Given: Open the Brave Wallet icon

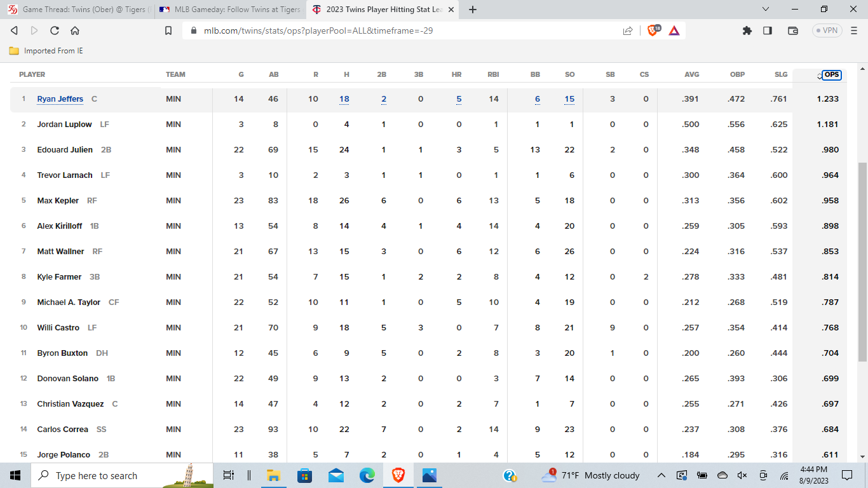Looking at the screenshot, I should coord(792,30).
